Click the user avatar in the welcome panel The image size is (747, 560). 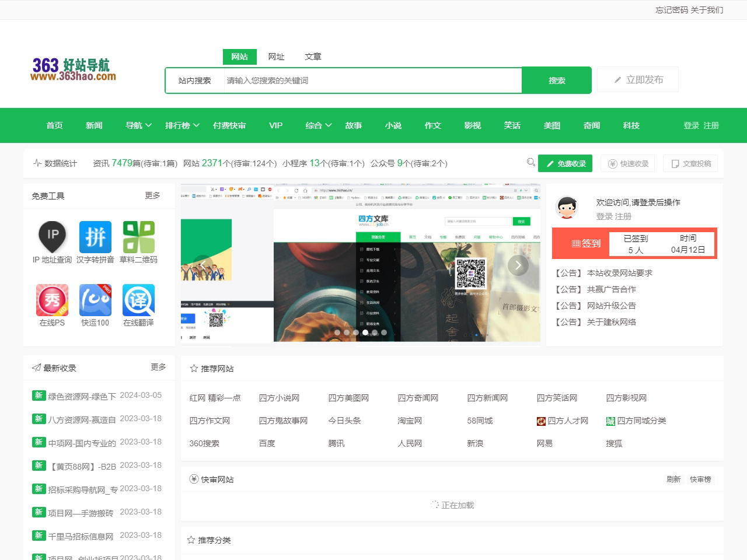coord(566,207)
